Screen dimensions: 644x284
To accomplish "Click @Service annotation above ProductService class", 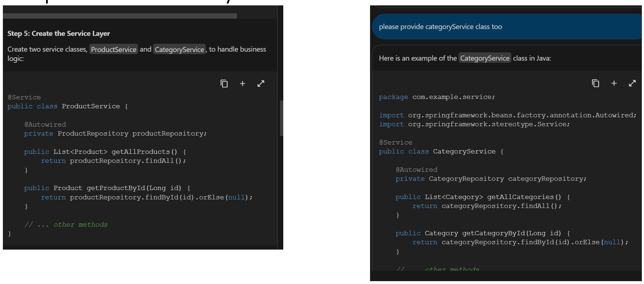I will pos(24,97).
